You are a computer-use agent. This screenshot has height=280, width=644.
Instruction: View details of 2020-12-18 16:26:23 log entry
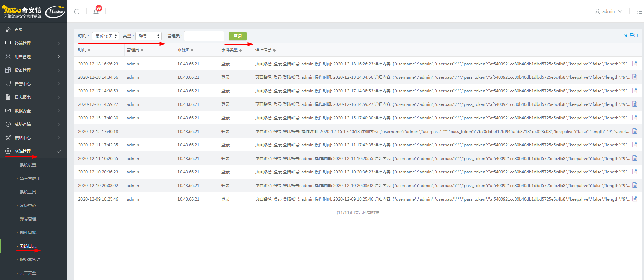pos(635,63)
